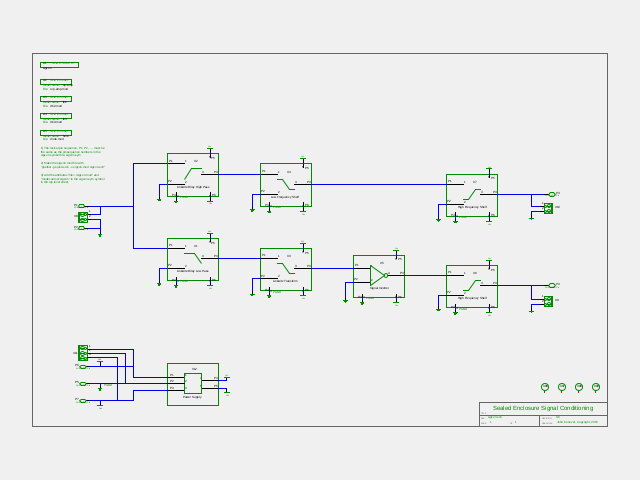Viewport: 640px width, 480px height.
Task: Click the long wire into the upper High Frequency Shelf
Action: 379,184
